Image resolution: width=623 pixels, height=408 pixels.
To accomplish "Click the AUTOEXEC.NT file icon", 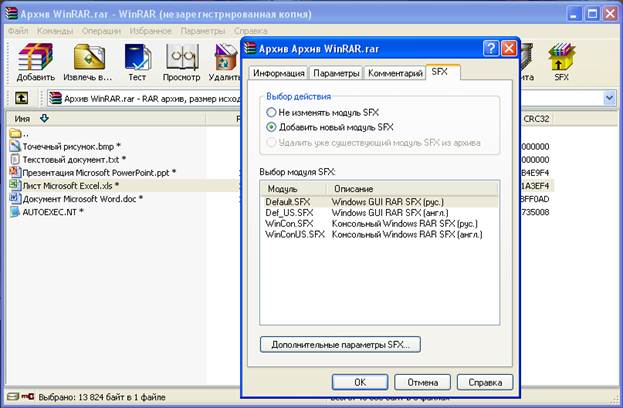I will tap(15, 211).
